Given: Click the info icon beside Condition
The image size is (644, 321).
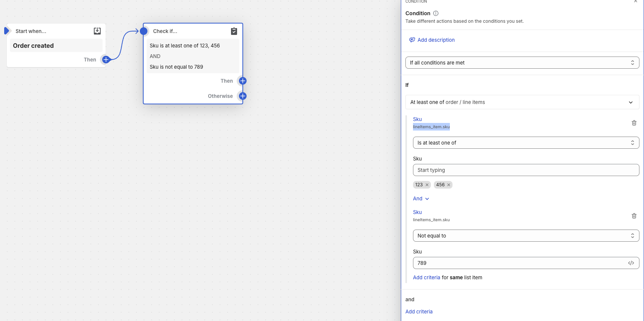Looking at the screenshot, I should click(436, 13).
